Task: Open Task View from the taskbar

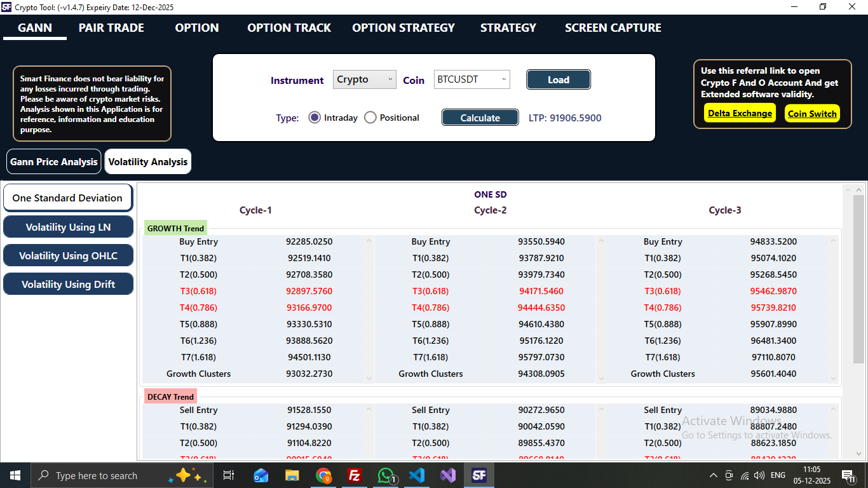Action: click(229, 475)
